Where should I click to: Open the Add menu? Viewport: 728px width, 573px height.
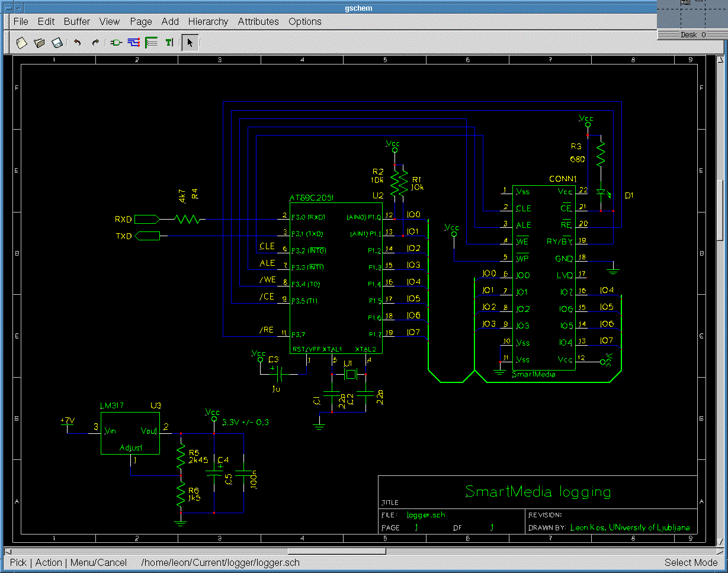pos(170,21)
